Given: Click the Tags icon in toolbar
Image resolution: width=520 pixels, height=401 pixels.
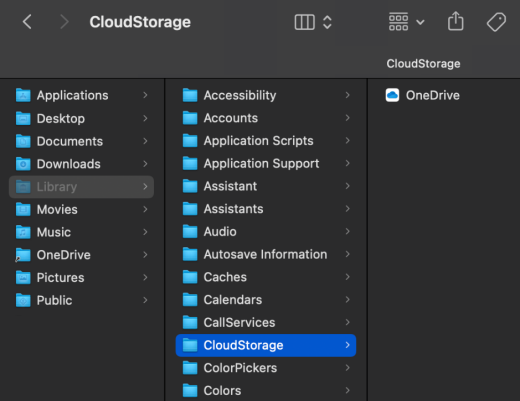Looking at the screenshot, I should (496, 22).
